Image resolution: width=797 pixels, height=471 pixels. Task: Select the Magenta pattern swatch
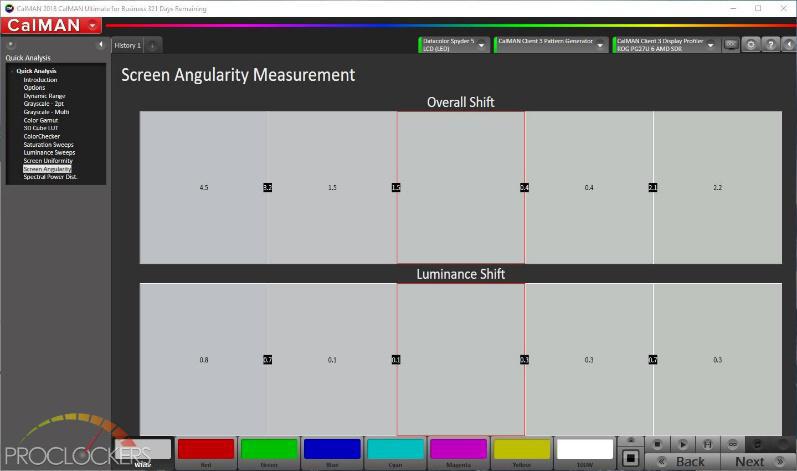458,453
